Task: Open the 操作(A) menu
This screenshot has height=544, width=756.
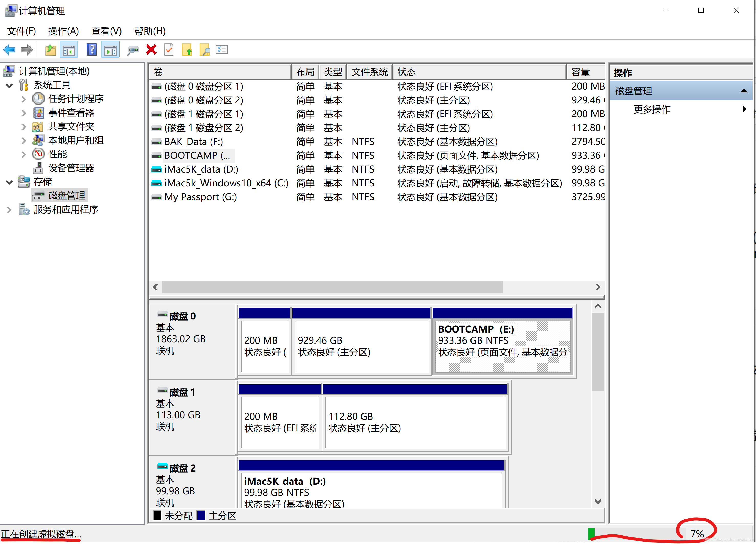Action: click(63, 31)
